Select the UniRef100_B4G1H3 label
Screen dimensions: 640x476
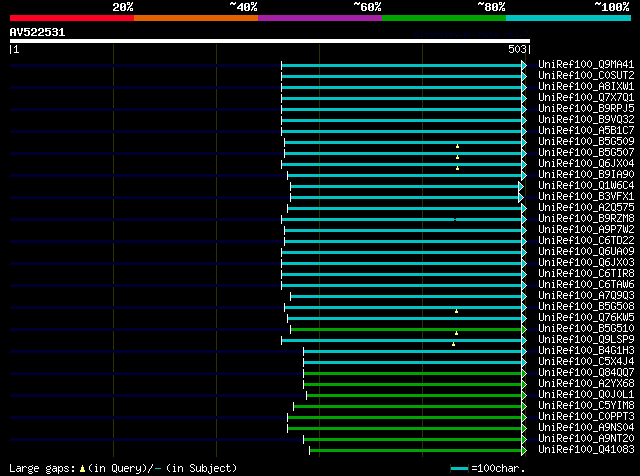pyautogui.click(x=586, y=351)
